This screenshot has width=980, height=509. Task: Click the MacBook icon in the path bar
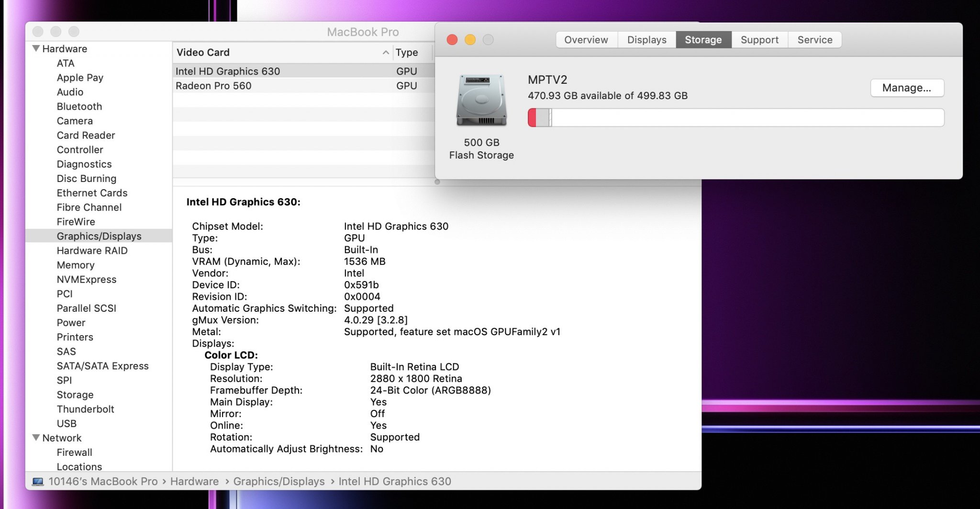point(38,482)
